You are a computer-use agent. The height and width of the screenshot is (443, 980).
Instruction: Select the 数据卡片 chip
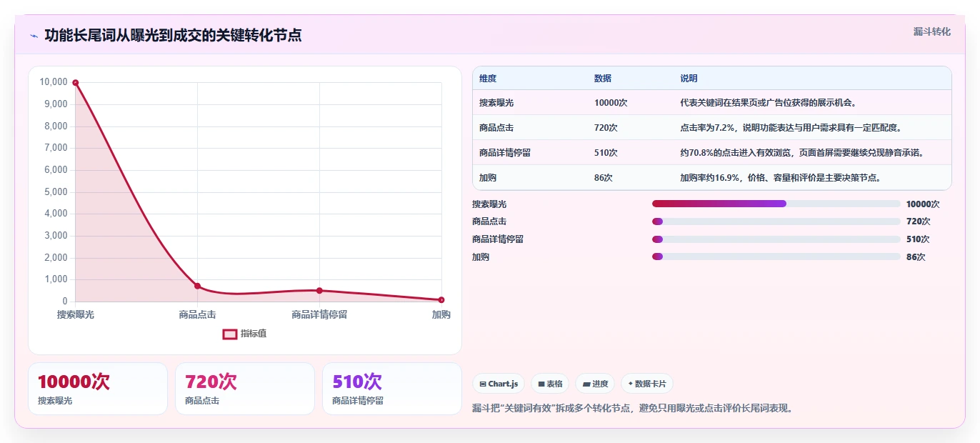[647, 384]
